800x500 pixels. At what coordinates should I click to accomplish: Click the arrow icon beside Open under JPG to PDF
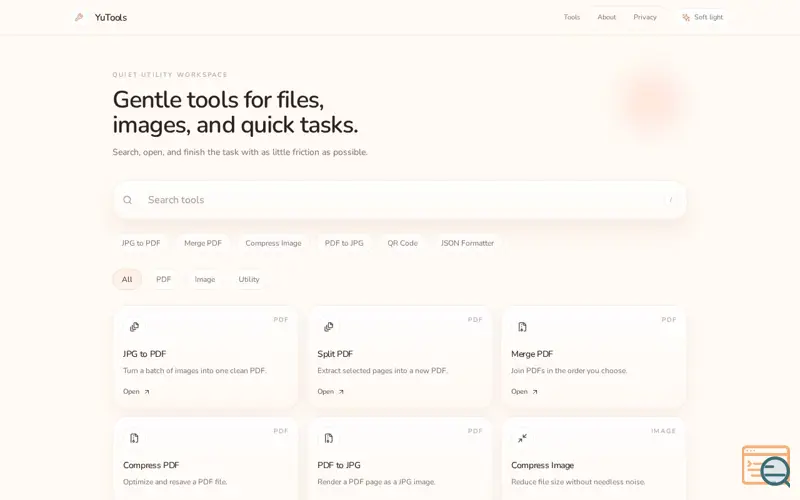click(147, 392)
